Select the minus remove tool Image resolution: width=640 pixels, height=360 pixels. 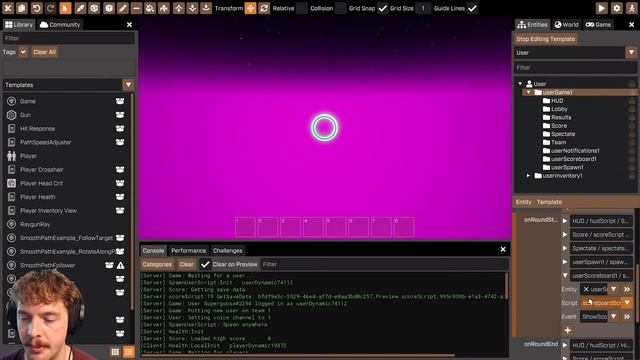point(136,8)
